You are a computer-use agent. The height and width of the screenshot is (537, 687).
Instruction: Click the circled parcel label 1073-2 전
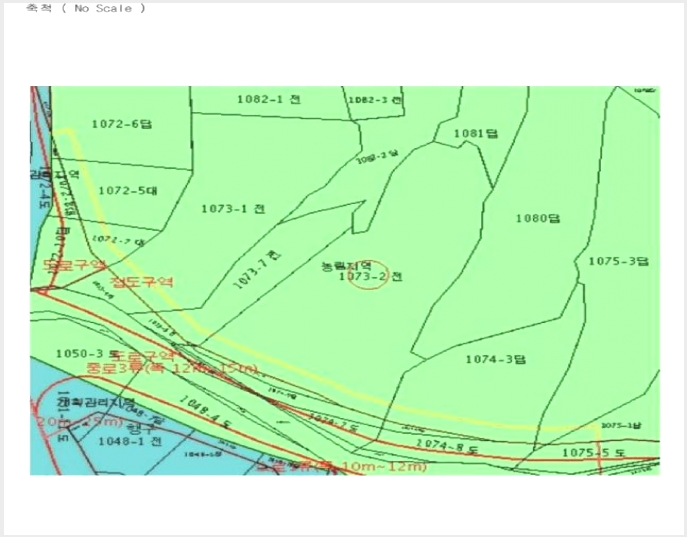pyautogui.click(x=371, y=276)
